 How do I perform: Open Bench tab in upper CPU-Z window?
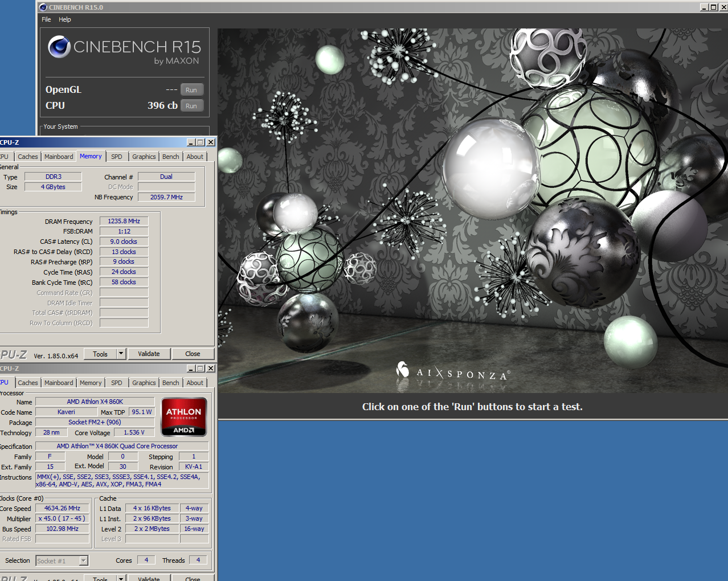pos(171,157)
